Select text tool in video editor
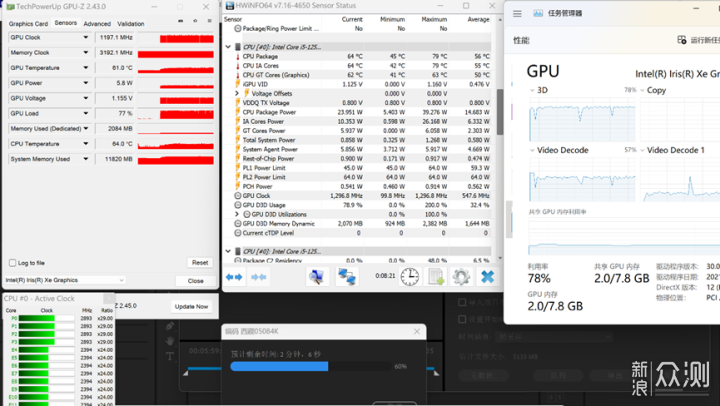The width and height of the screenshot is (720, 406). 169,356
